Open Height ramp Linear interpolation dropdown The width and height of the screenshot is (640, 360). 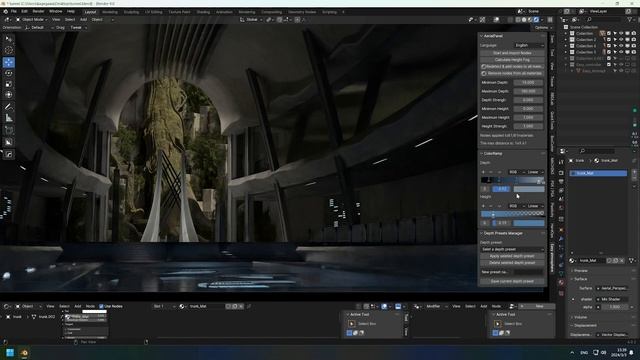[x=535, y=206]
